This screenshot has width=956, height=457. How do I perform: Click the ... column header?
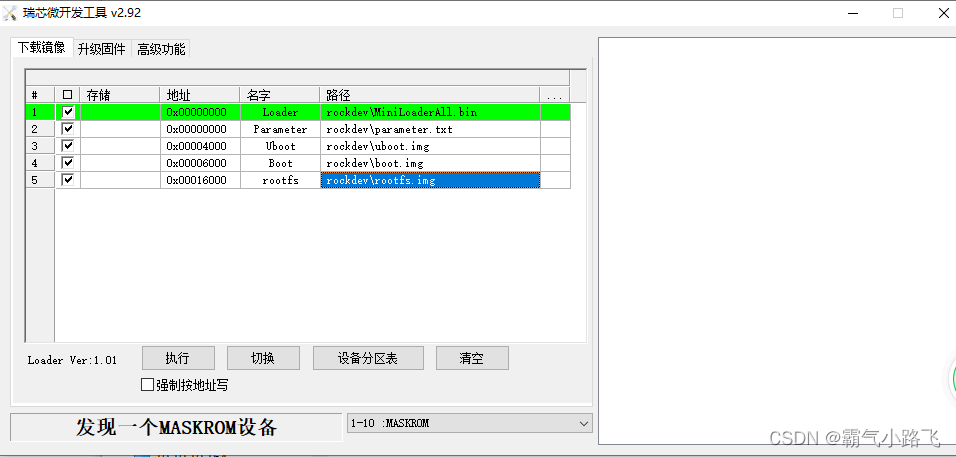(x=555, y=95)
